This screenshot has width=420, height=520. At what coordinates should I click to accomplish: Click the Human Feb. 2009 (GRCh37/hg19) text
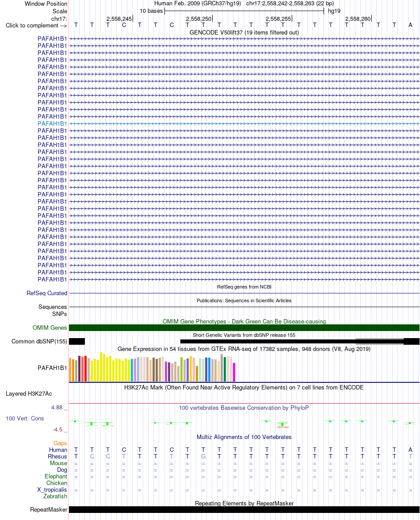(x=198, y=3)
